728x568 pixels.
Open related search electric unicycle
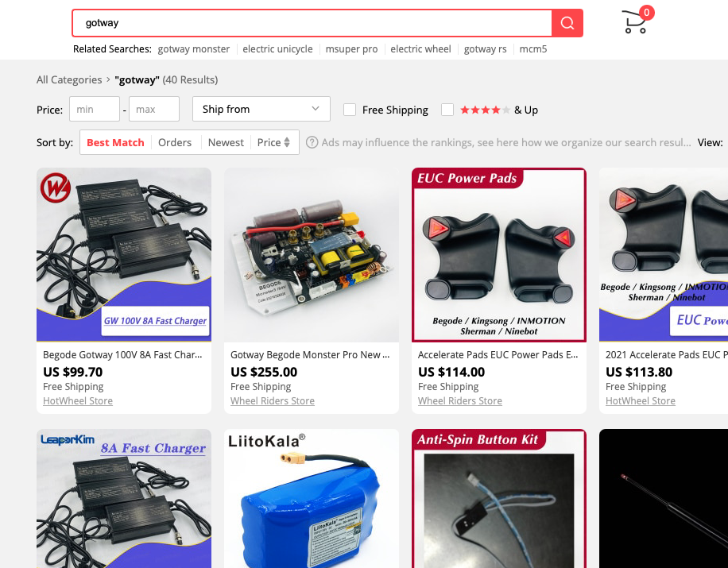(277, 49)
